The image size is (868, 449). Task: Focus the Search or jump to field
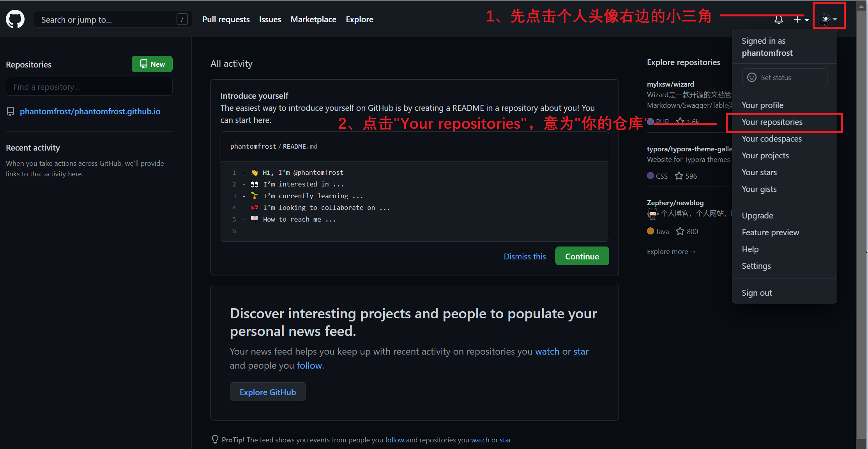click(x=113, y=19)
